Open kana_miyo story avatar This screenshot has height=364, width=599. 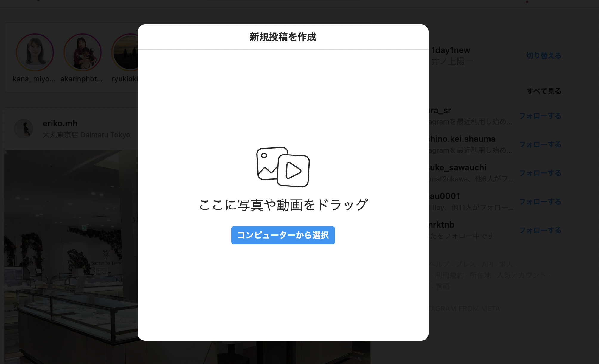click(35, 53)
